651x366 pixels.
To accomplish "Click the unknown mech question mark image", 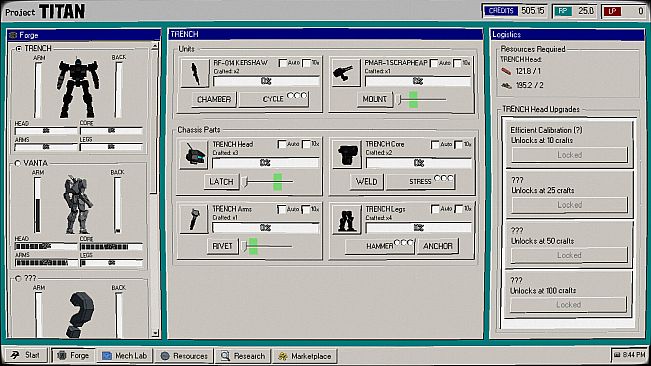I will (80, 314).
